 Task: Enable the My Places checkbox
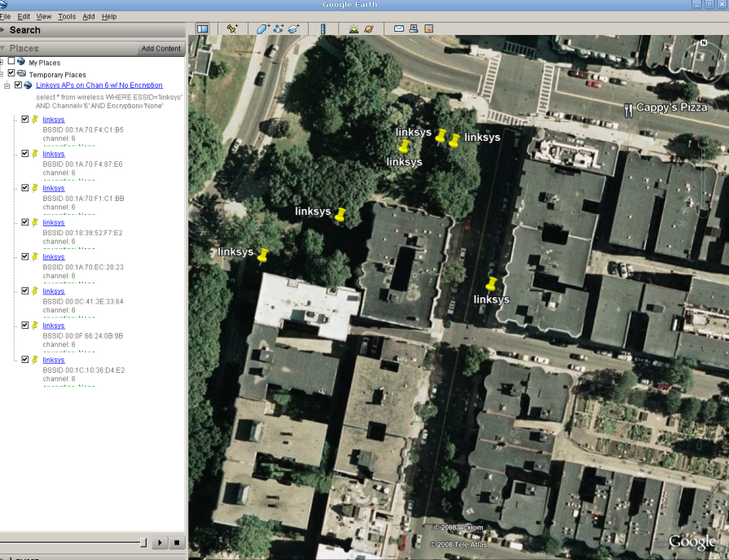tap(11, 61)
